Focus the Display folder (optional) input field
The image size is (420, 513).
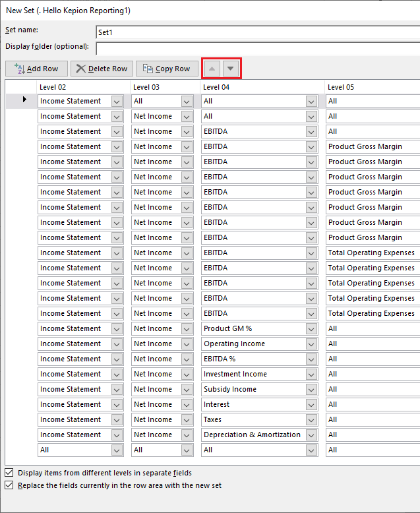coord(258,48)
